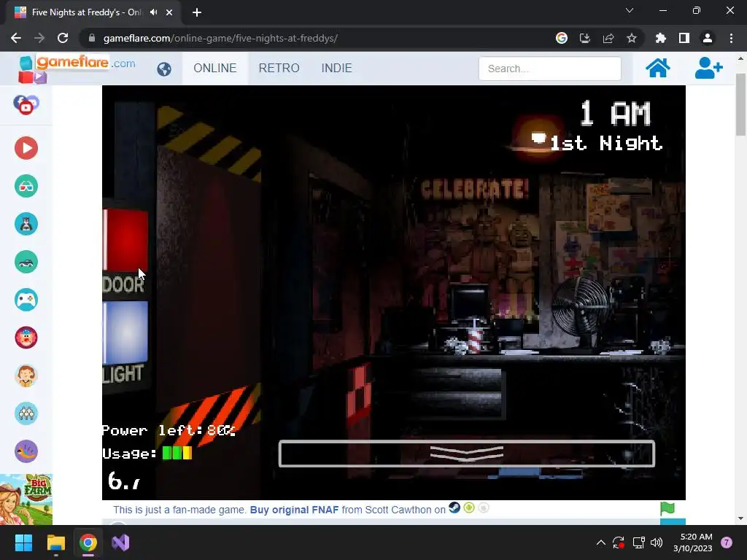Go to the site home icon
The height and width of the screenshot is (560, 747).
(657, 68)
